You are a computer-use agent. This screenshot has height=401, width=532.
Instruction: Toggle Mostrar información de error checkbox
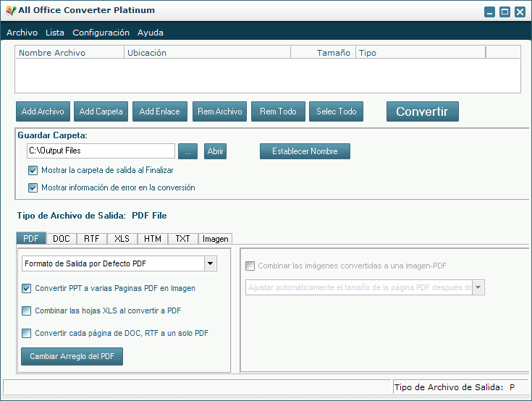pyautogui.click(x=33, y=187)
